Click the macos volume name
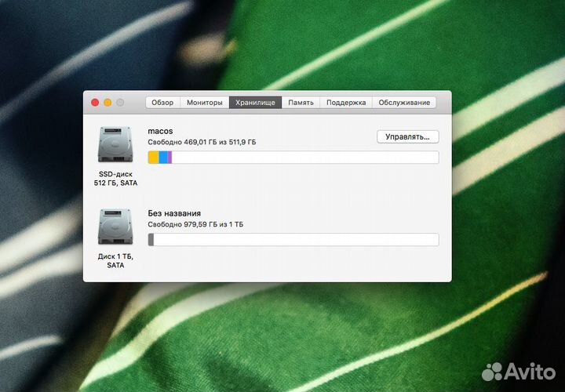Image resolution: width=565 pixels, height=392 pixels. click(160, 131)
